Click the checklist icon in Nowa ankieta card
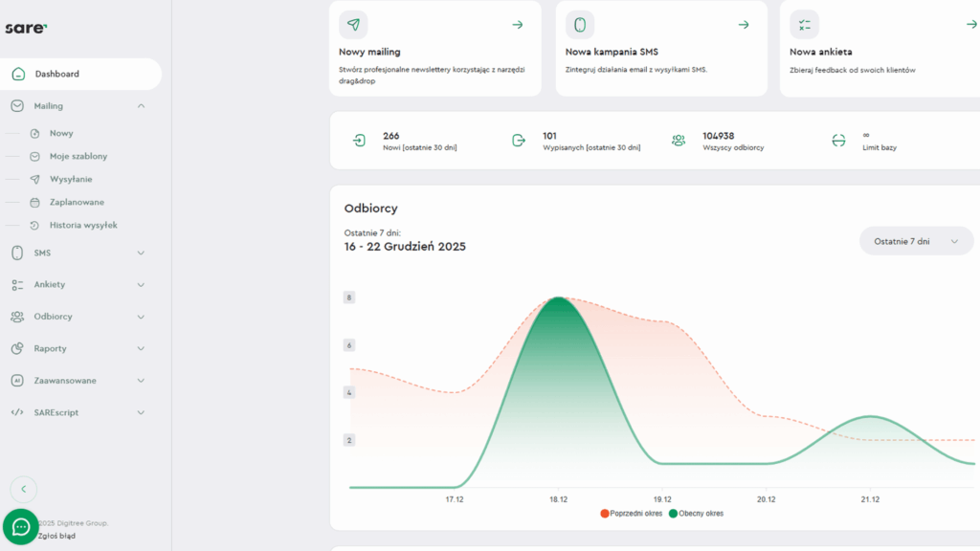 pos(804,25)
